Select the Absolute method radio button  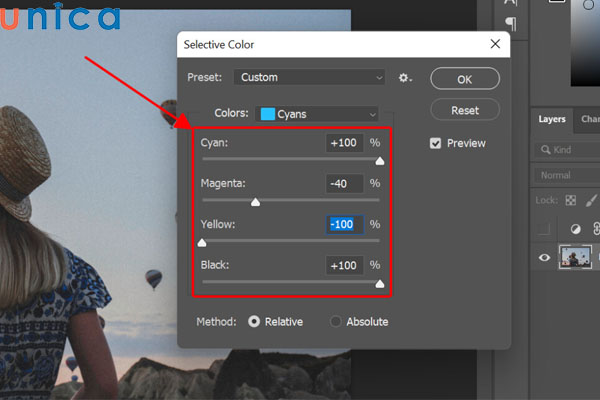(x=336, y=322)
